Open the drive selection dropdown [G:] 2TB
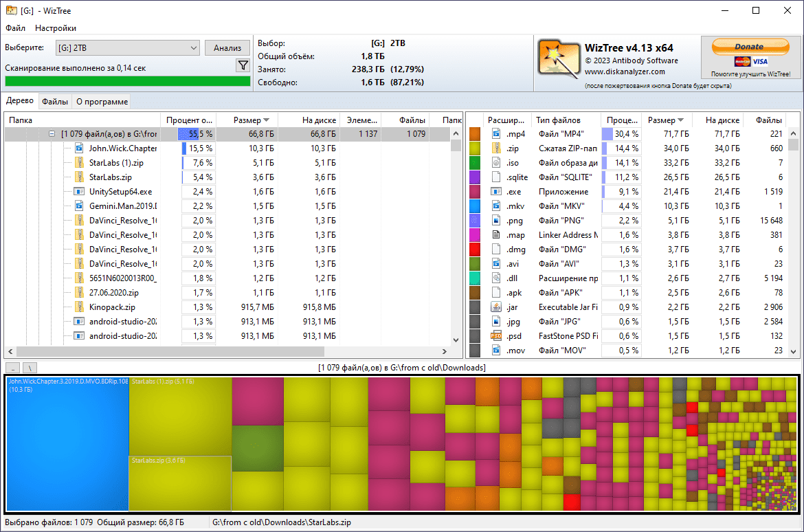The width and height of the screenshot is (804, 532). [127, 47]
